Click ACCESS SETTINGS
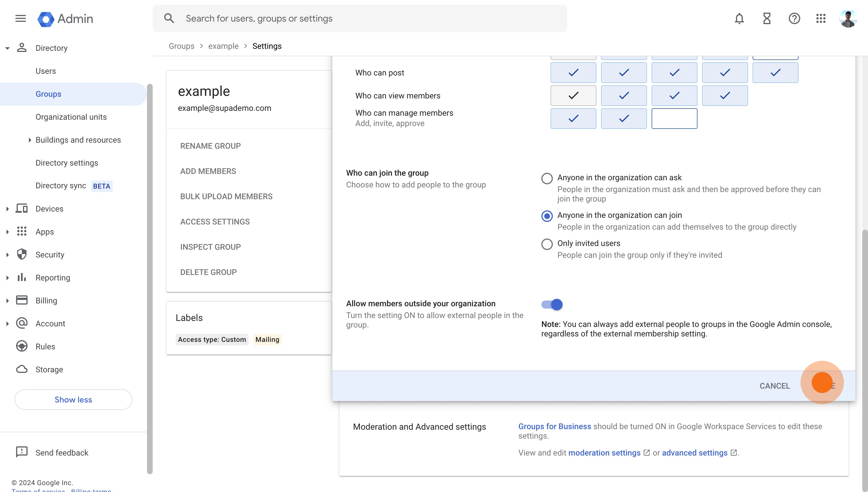This screenshot has width=868, height=492. tap(215, 222)
